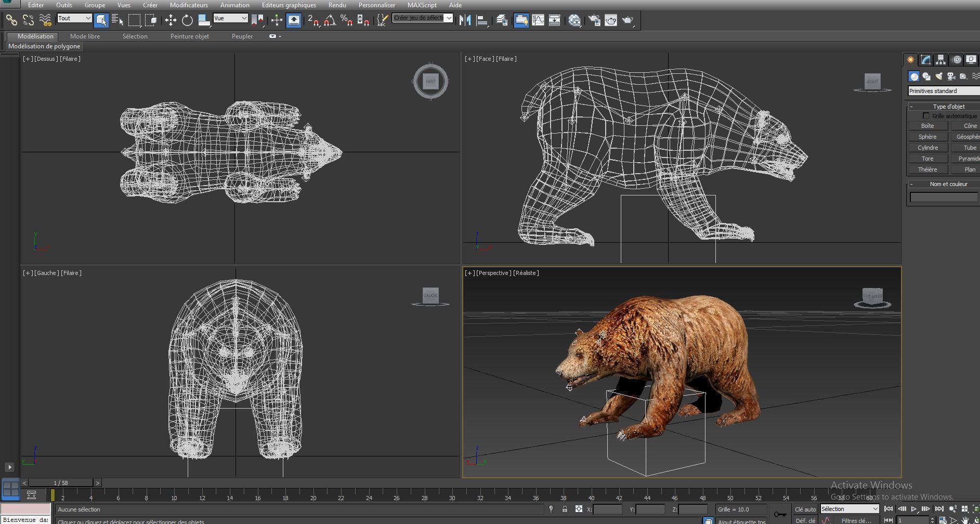Open the MAXScript menu
The width and height of the screenshot is (980, 524).
pyautogui.click(x=422, y=5)
